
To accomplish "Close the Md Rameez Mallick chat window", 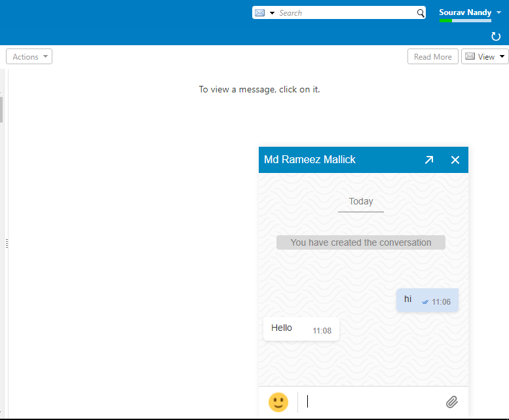I will coord(455,160).
